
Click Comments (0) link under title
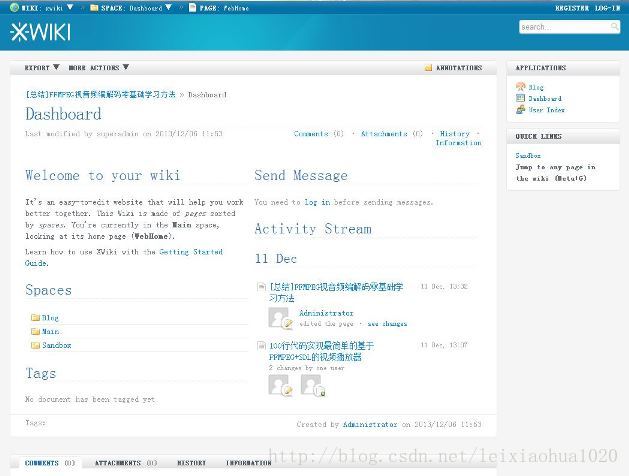319,134
